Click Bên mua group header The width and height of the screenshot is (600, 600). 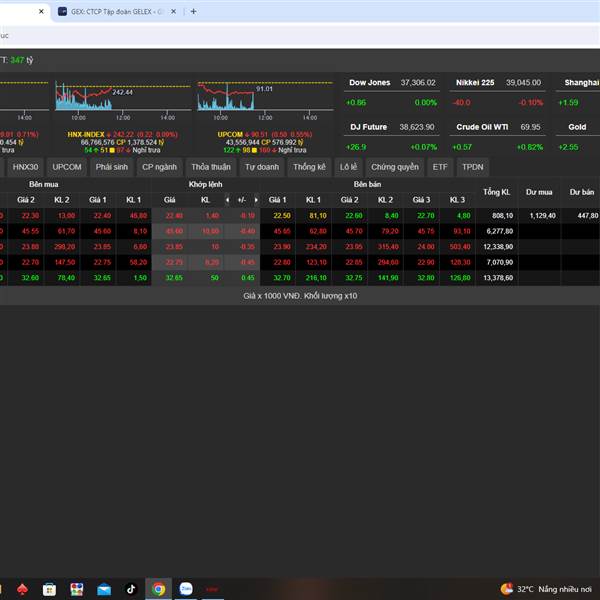[44, 184]
